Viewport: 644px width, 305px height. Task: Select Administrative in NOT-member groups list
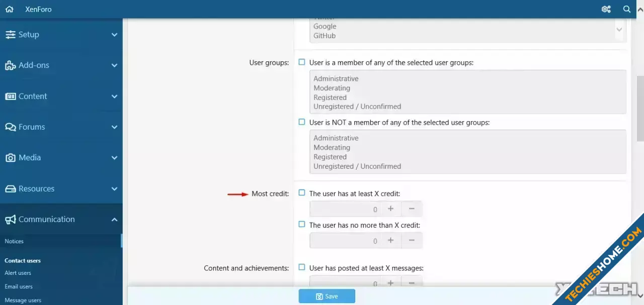click(336, 138)
